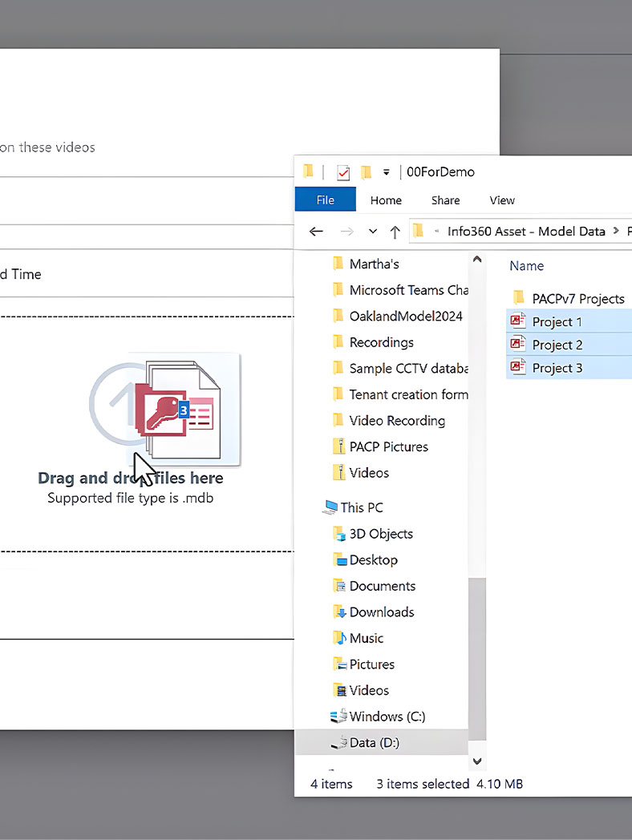Select Downloads under This PC
Screen dimensions: 632x840
[381, 612]
